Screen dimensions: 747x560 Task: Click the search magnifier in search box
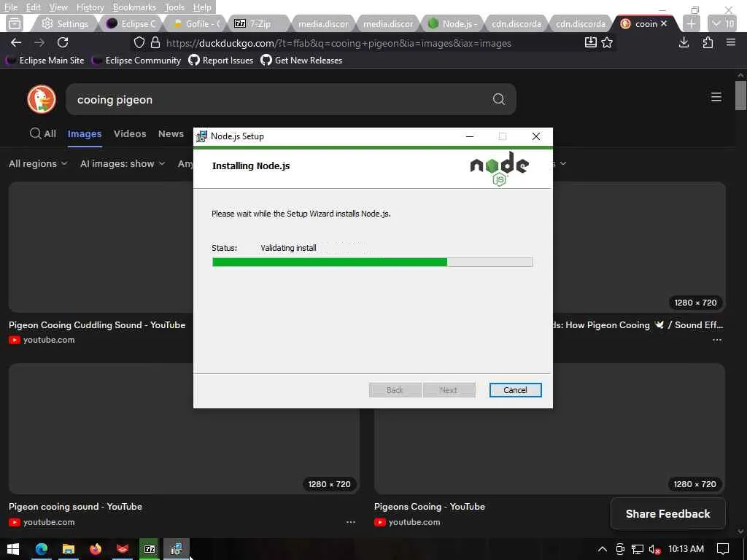[x=498, y=99]
